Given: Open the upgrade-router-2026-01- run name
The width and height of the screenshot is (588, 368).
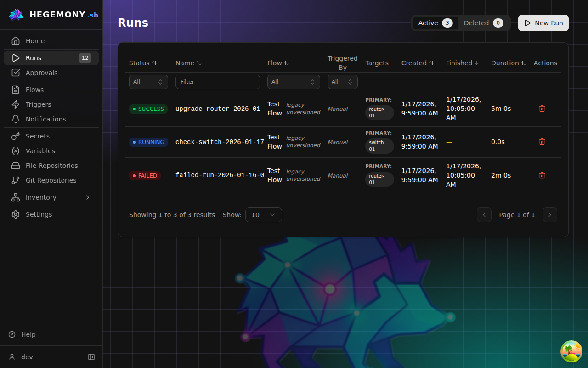Looking at the screenshot, I should (220, 109).
